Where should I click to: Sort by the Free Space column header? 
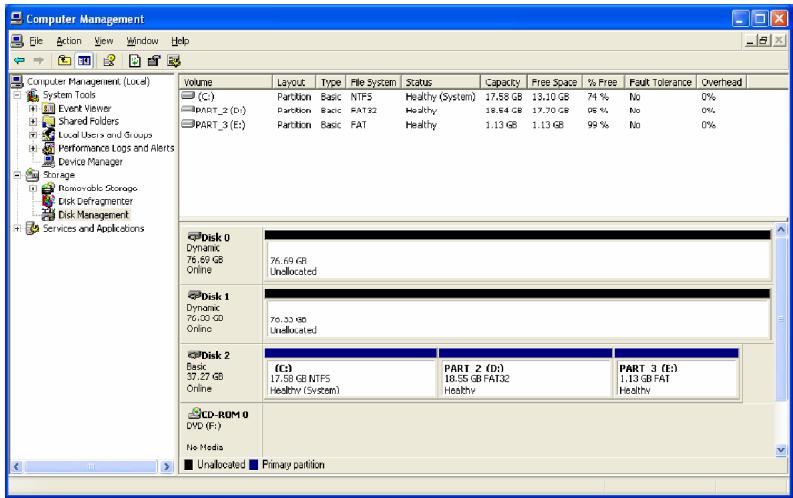coord(554,82)
